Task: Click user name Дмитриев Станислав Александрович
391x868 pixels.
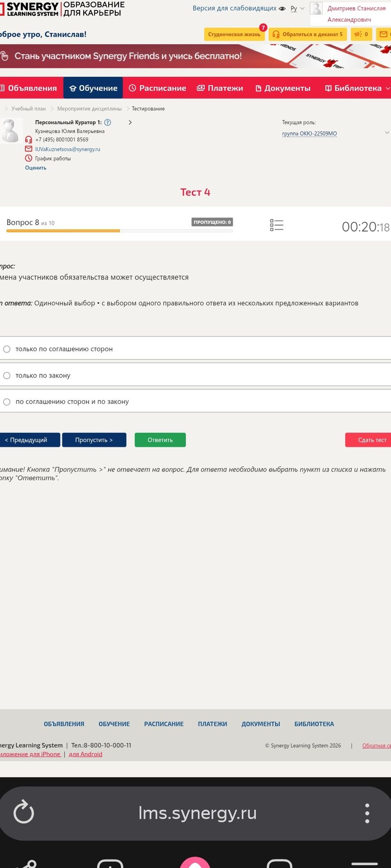Action: 356,14
